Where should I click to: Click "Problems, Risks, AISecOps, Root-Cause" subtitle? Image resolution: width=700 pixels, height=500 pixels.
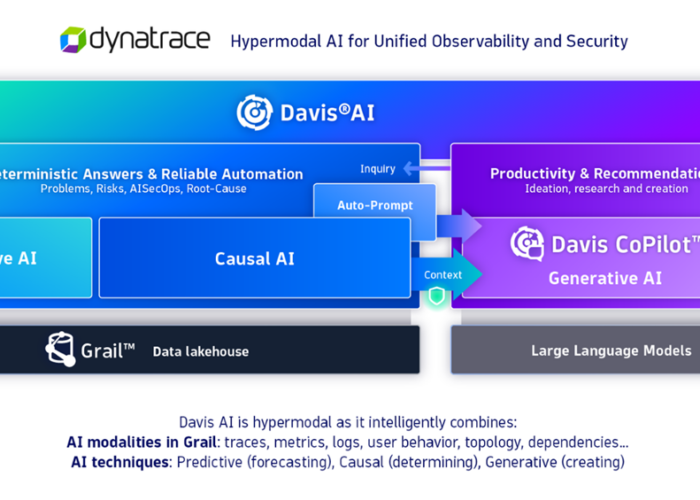[x=143, y=188]
